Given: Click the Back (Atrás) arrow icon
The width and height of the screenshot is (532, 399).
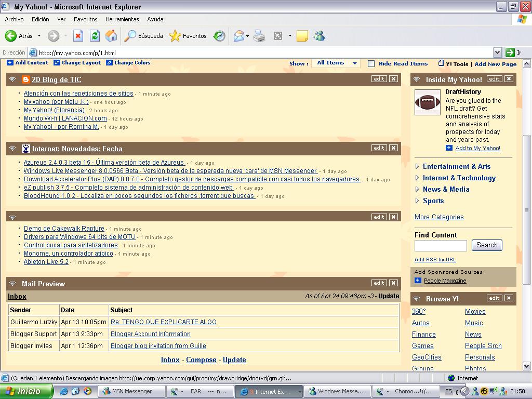Looking at the screenshot, I should point(11,36).
